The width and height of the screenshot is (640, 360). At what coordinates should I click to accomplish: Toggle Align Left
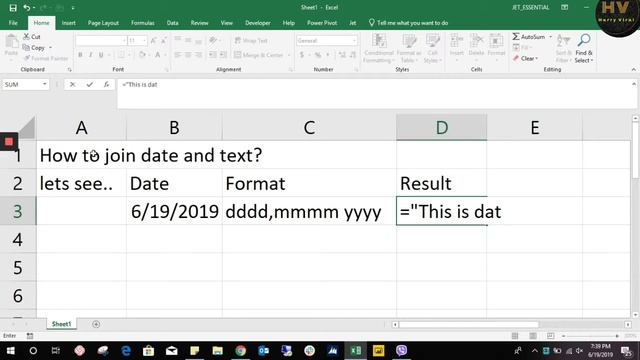[178, 55]
